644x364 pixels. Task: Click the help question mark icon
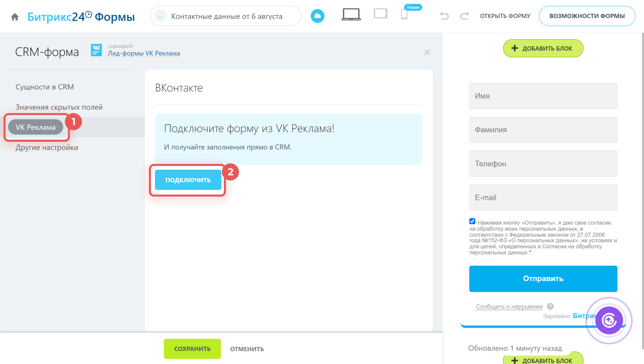point(550,306)
